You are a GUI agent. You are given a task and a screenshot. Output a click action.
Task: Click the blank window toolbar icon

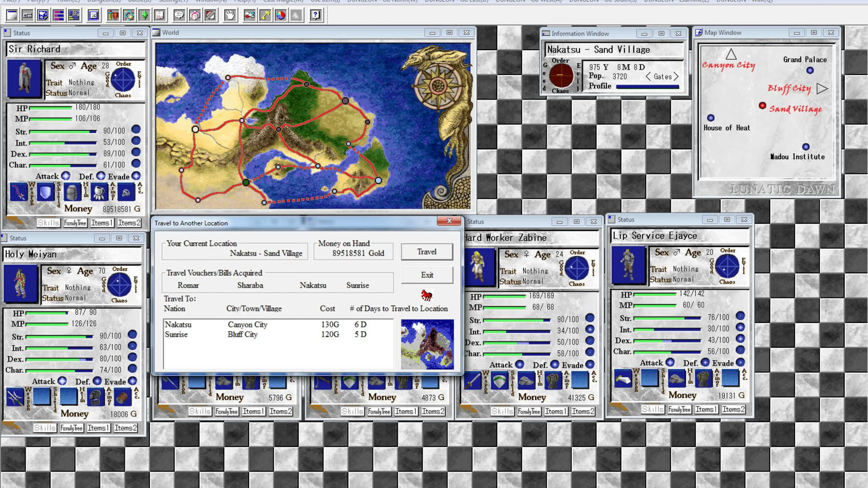(x=12, y=15)
